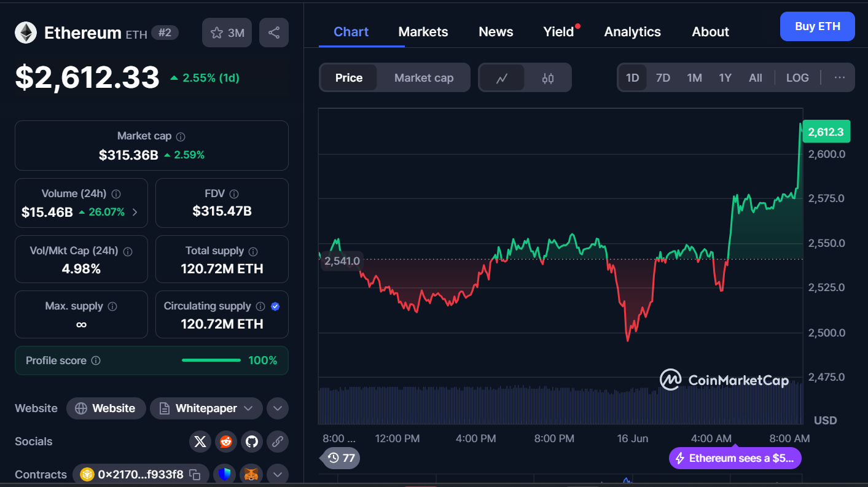Click the 16 Jun date label on axis
Screen dimensions: 868x487
point(632,438)
